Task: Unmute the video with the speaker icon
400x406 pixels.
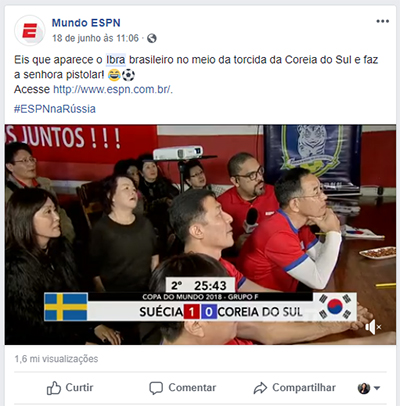Action: pyautogui.click(x=373, y=327)
